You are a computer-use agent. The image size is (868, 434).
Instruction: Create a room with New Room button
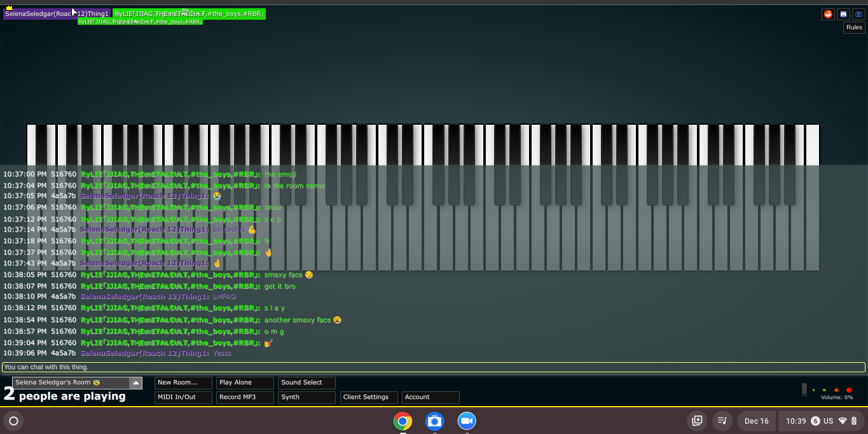[183, 383]
